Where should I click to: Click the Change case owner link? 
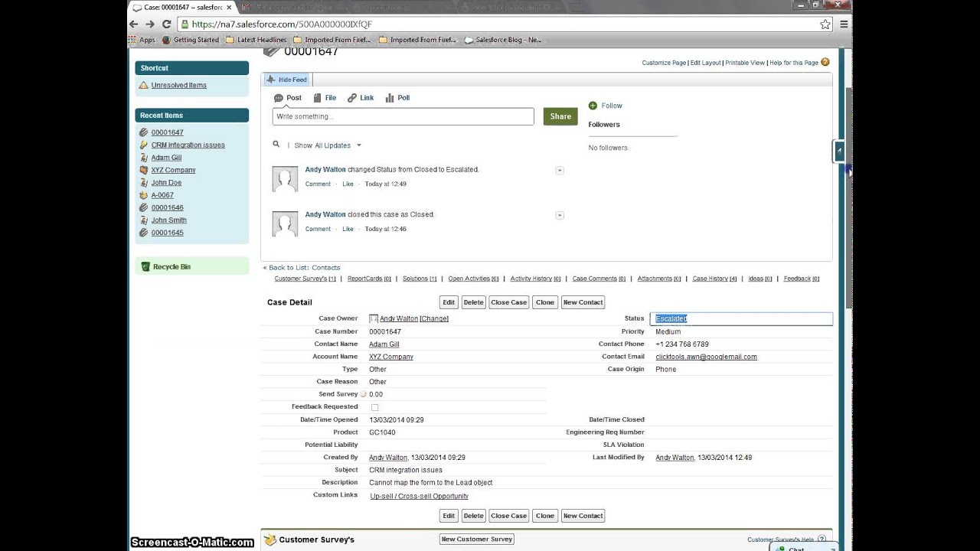point(434,318)
